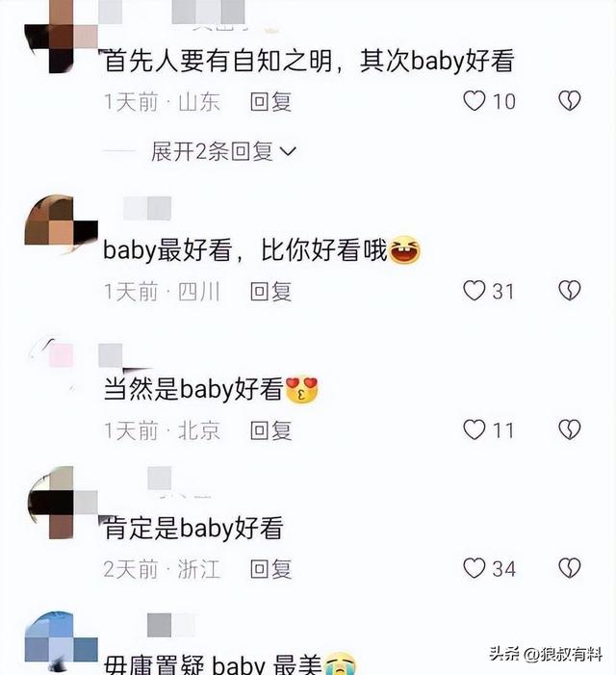Select comment text 肯定是baby好看

pos(193,529)
